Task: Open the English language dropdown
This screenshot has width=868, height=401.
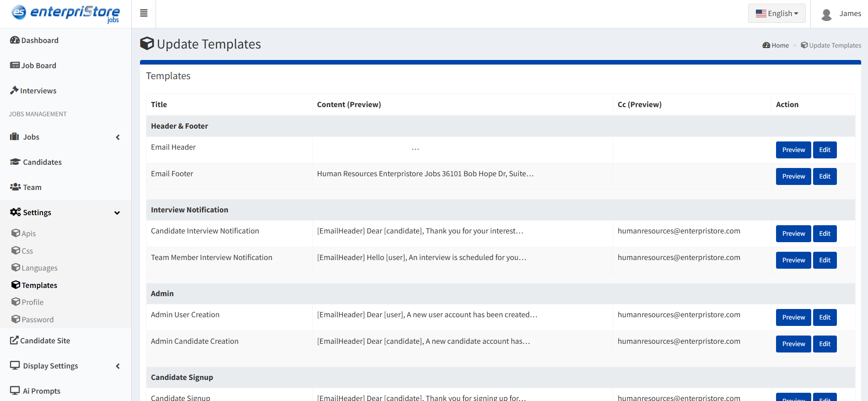Action: (x=776, y=14)
